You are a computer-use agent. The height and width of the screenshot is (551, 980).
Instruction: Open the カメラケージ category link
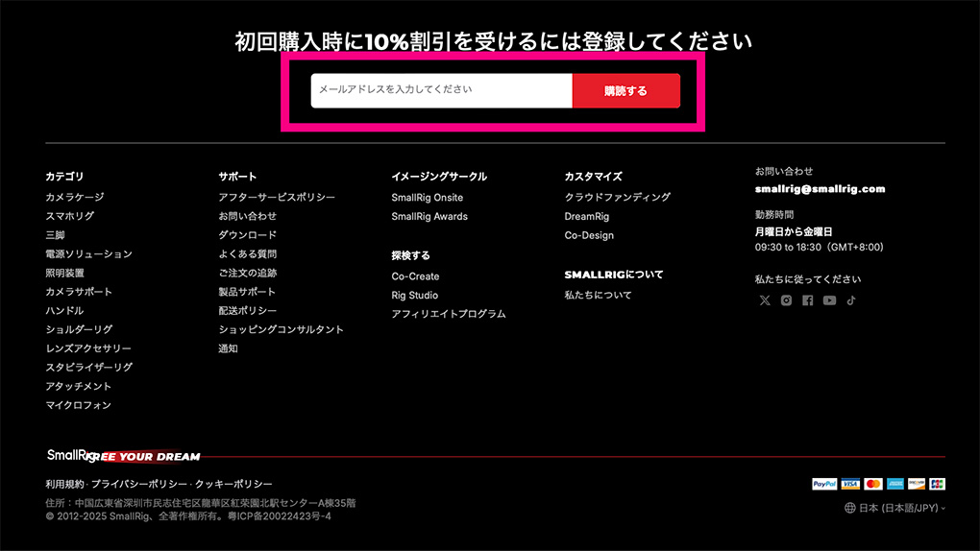(x=74, y=197)
